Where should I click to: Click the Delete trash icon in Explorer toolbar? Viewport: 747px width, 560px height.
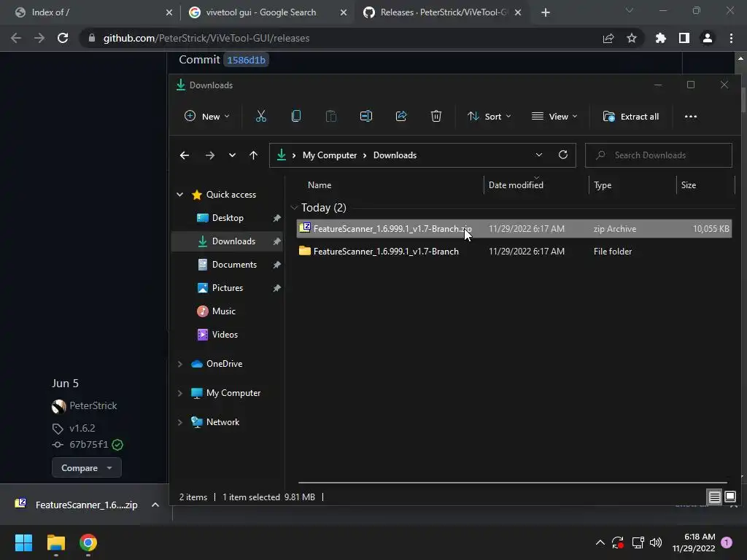436,116
